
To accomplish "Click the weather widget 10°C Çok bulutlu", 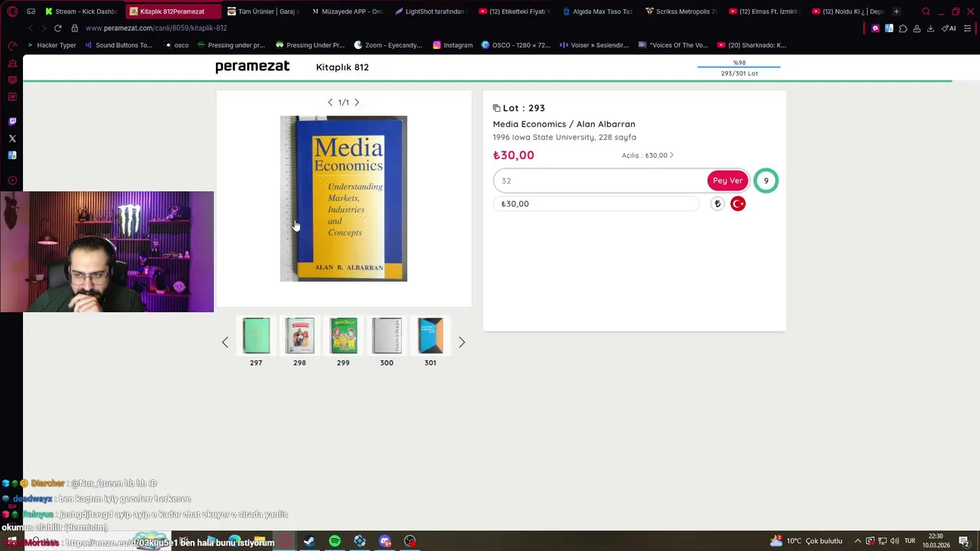I will click(807, 541).
